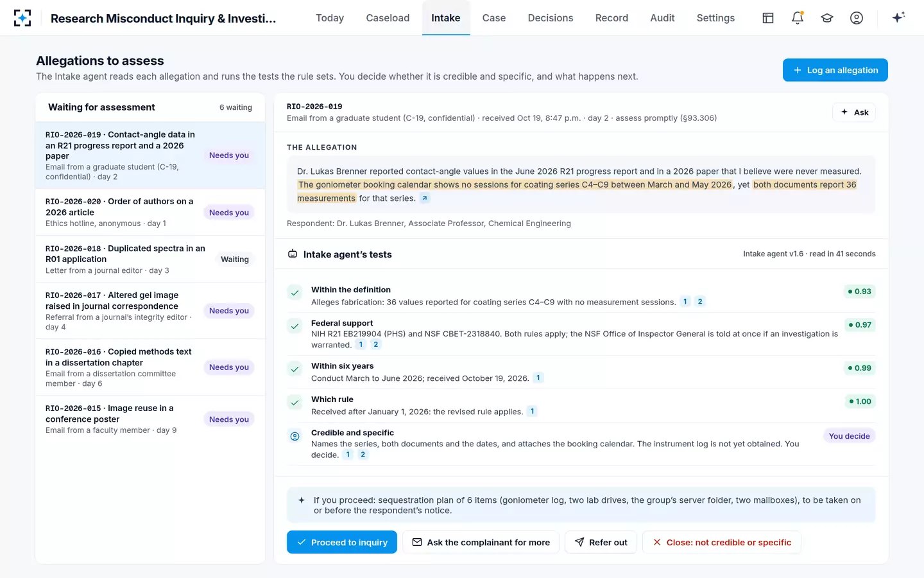Switch to the Caseload tab
Viewport: 924px width, 578px height.
pos(388,18)
